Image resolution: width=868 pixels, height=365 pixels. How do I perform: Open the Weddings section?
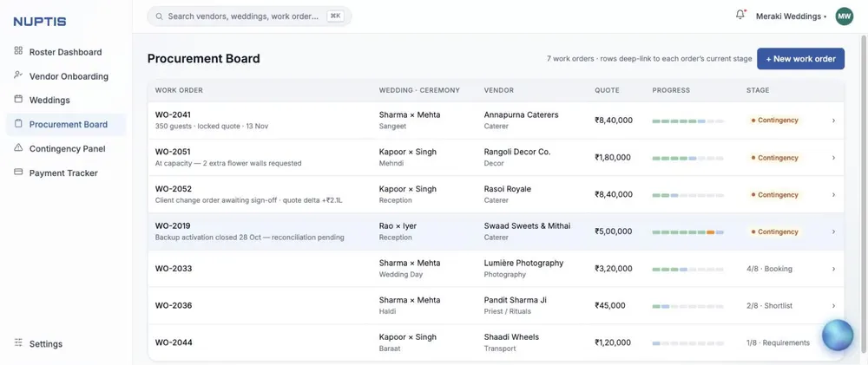click(x=66, y=100)
